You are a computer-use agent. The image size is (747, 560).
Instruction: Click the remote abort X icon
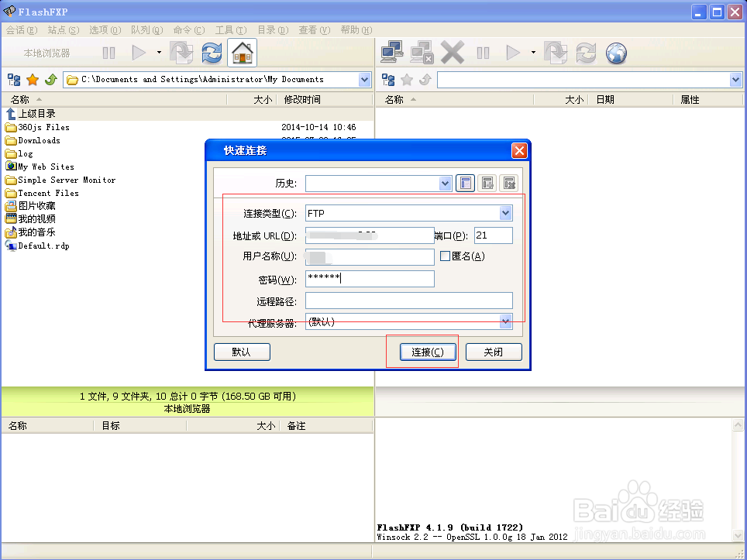pos(452,53)
